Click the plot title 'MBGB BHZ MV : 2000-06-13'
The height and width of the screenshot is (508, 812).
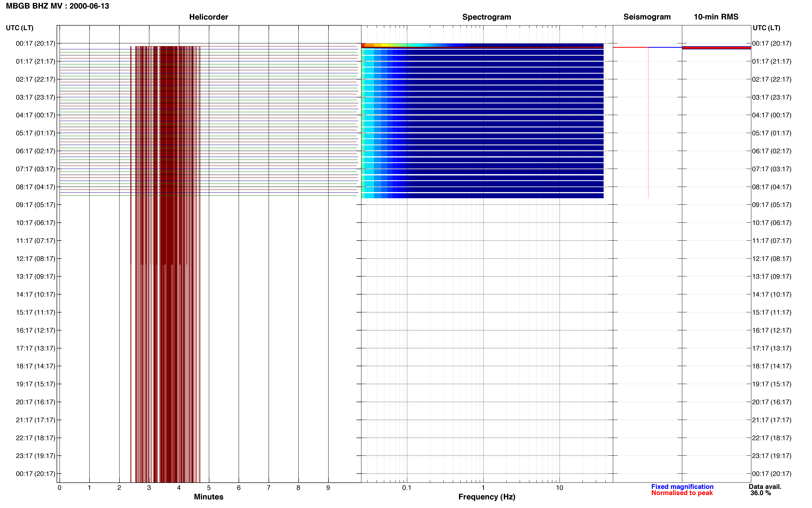point(57,6)
